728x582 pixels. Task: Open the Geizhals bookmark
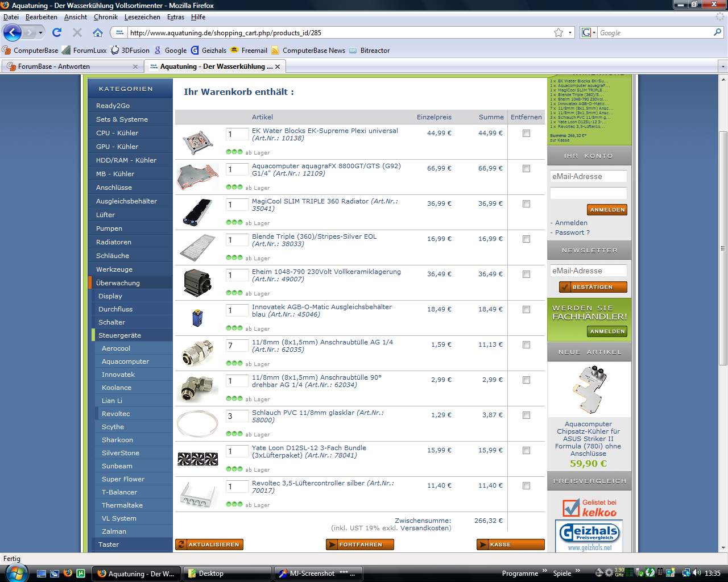(x=209, y=50)
